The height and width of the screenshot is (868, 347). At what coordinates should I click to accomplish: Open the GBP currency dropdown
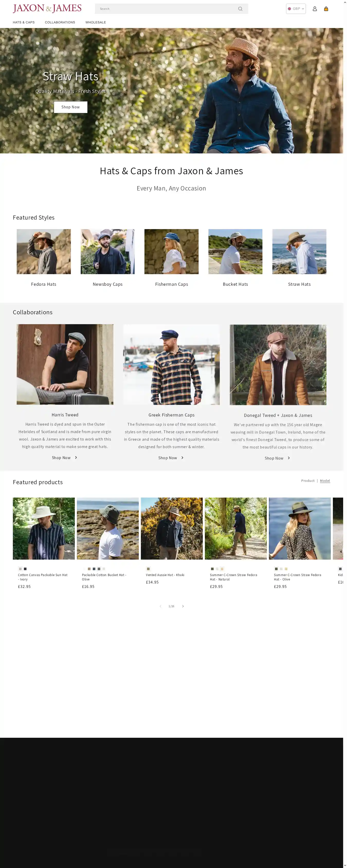pyautogui.click(x=296, y=9)
